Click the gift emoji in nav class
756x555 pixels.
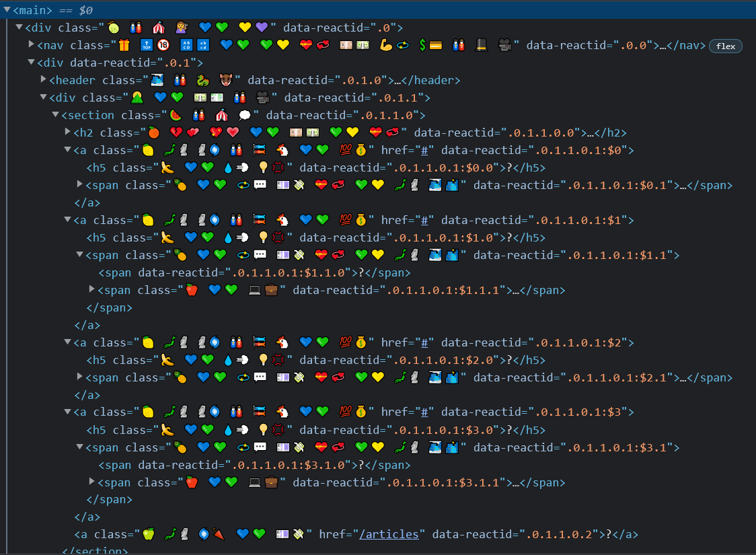[x=123, y=46]
